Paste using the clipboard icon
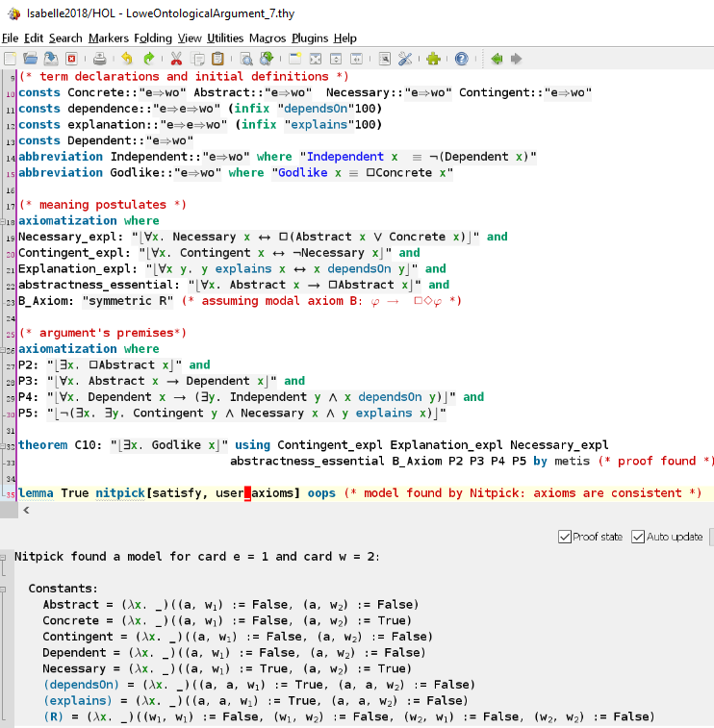 tap(217, 59)
